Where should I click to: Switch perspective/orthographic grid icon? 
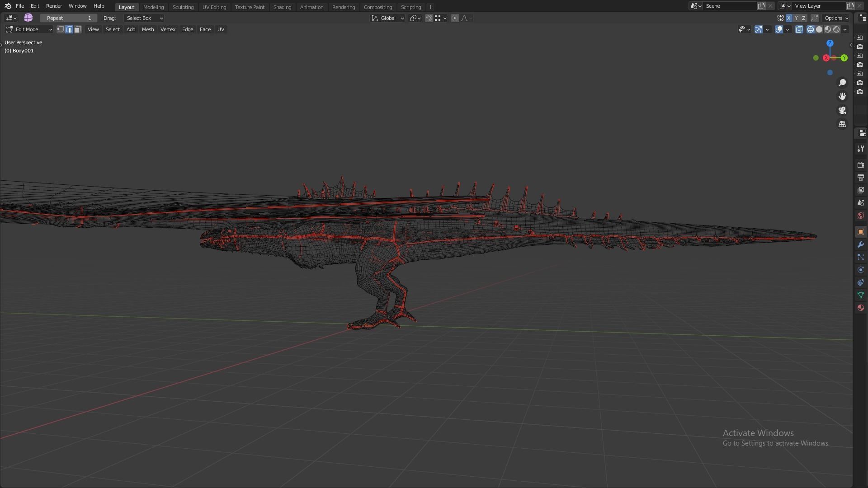click(842, 124)
